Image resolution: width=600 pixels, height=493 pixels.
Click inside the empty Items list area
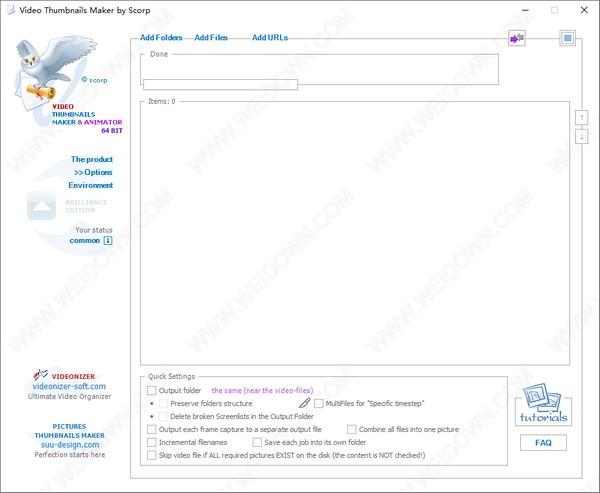pyautogui.click(x=355, y=233)
